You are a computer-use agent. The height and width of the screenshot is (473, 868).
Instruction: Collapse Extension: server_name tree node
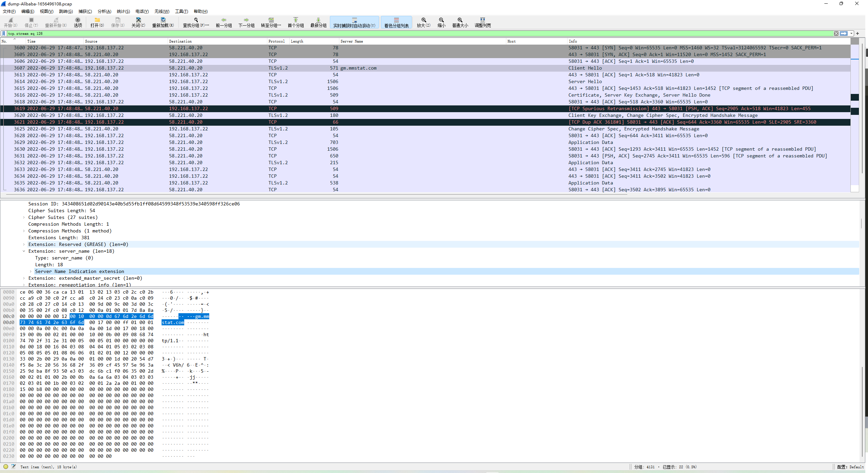pyautogui.click(x=24, y=251)
